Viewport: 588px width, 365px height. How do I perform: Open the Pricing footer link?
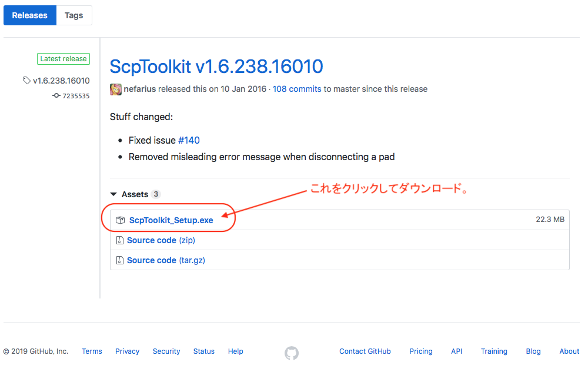[421, 351]
